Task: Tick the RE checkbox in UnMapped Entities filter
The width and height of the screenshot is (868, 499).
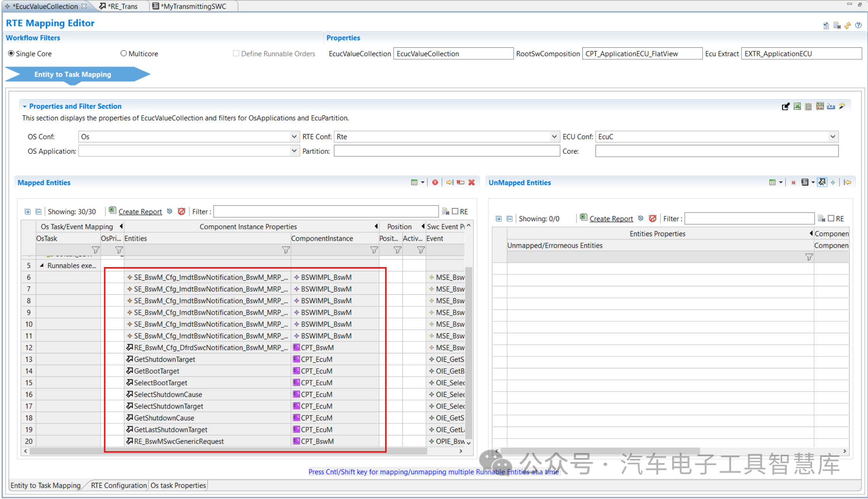Action: click(831, 219)
